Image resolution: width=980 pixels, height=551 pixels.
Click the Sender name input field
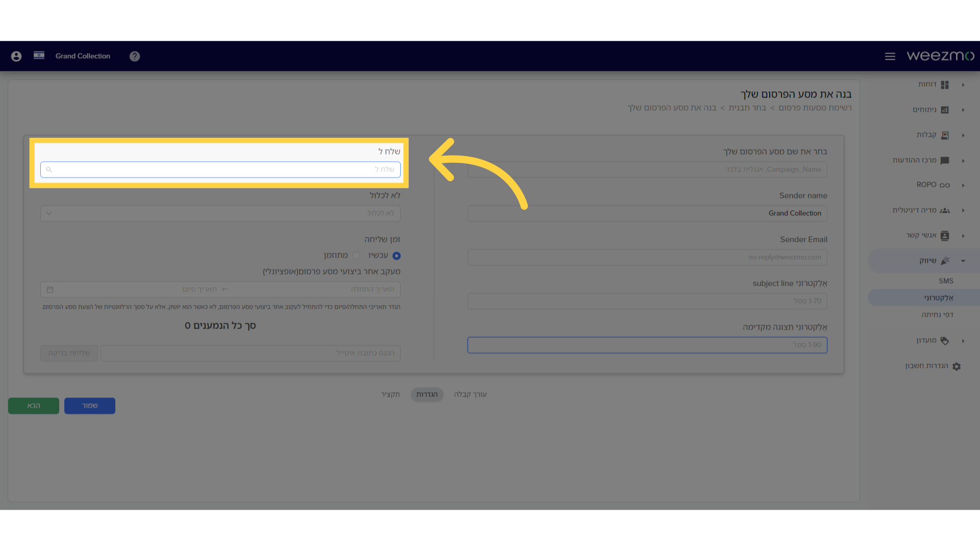pos(647,213)
